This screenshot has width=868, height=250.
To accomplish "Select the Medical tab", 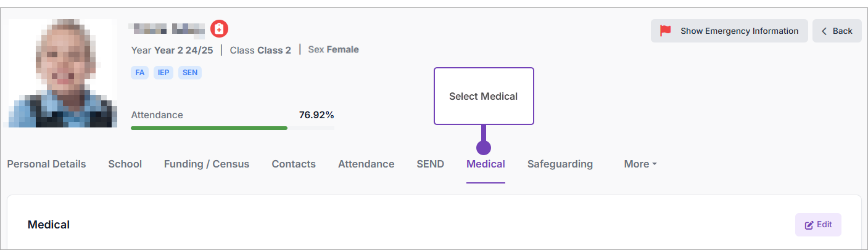I will point(486,164).
